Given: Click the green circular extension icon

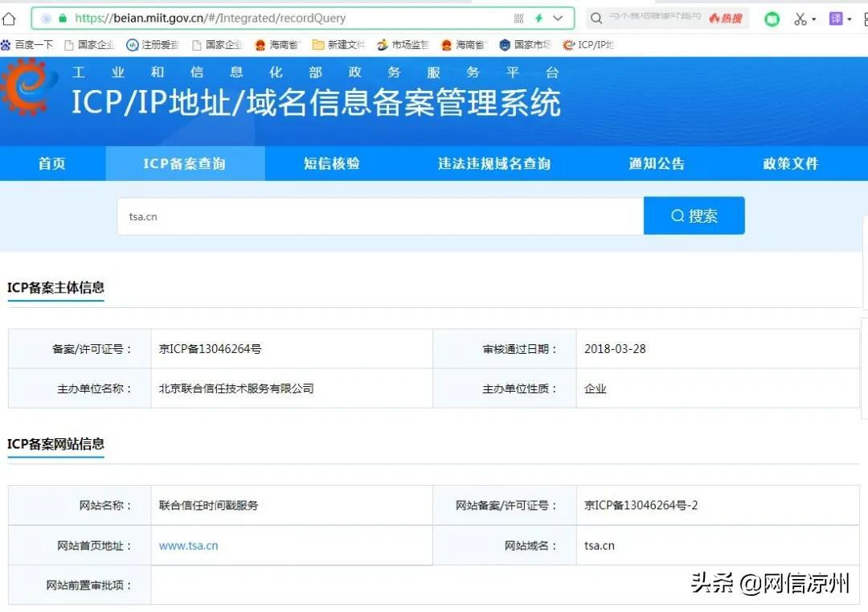Looking at the screenshot, I should pos(772,19).
